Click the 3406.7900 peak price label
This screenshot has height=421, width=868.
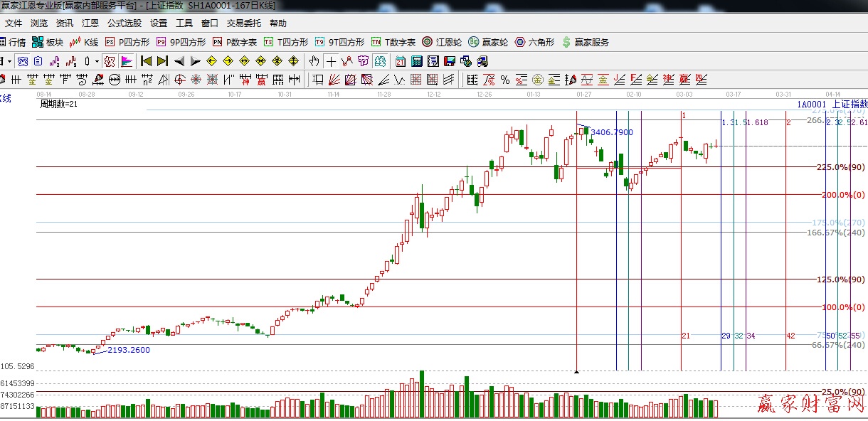(611, 132)
